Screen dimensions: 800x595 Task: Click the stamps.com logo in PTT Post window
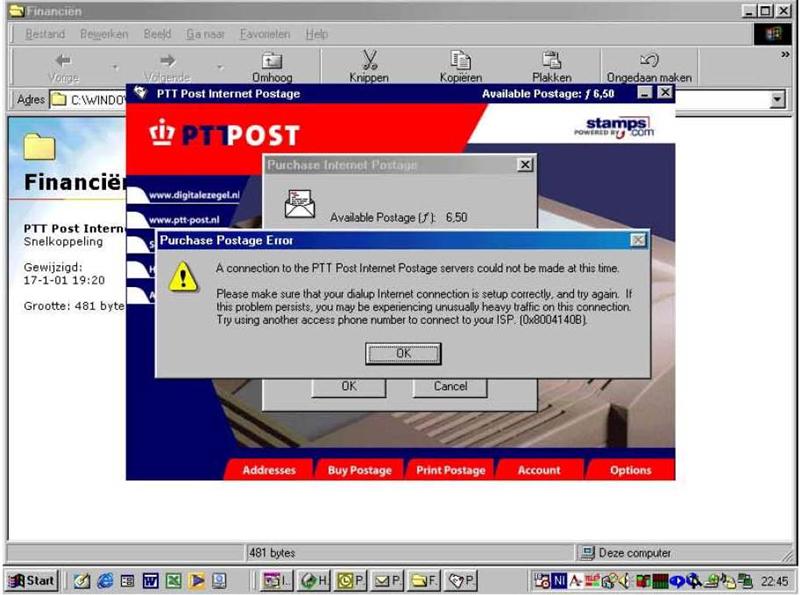coord(614,127)
